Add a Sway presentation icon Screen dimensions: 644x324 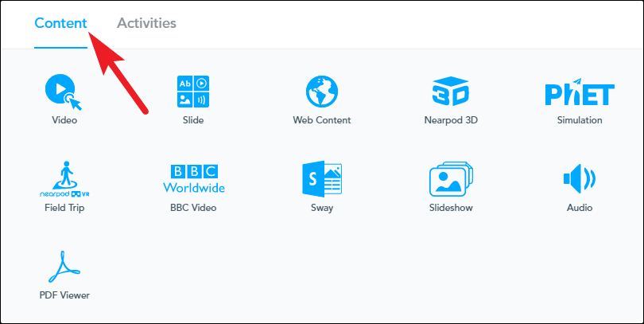321,179
